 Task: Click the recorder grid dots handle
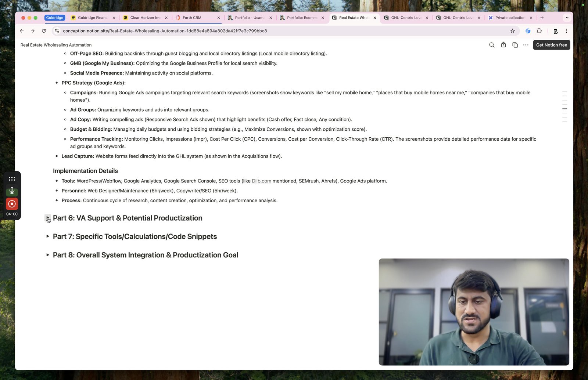point(12,179)
